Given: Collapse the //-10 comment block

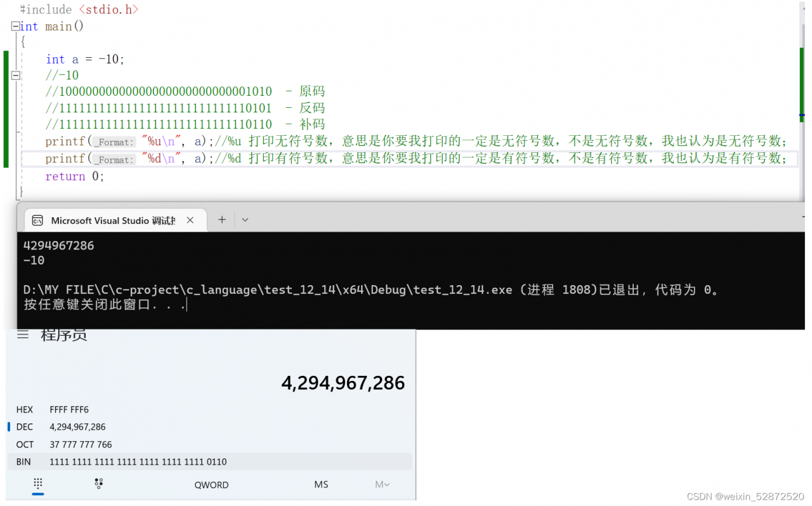Looking at the screenshot, I should (x=15, y=75).
